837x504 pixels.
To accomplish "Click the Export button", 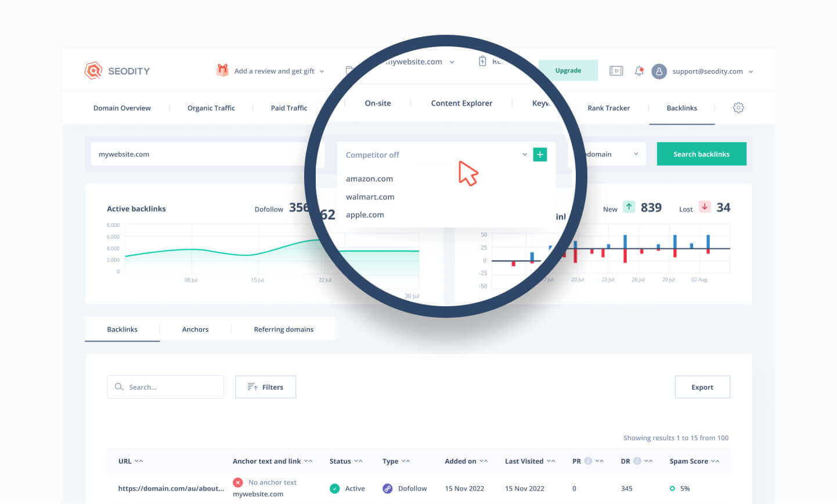I will (702, 387).
